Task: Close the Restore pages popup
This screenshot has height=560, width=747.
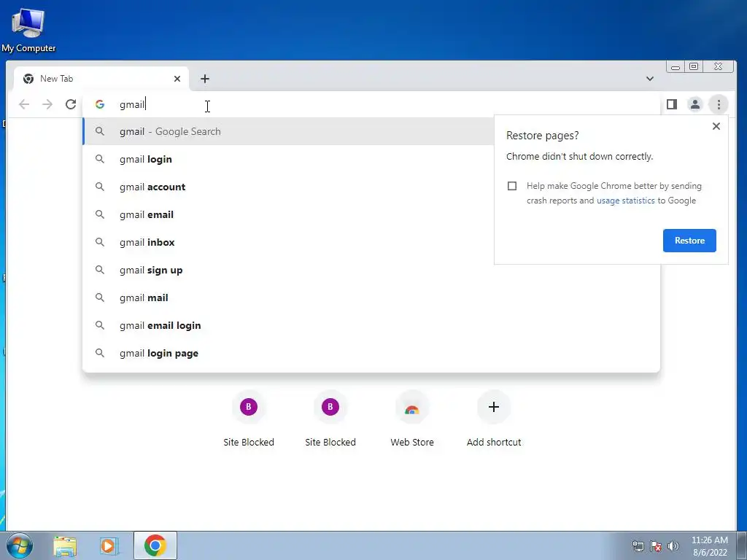Action: 716,126
